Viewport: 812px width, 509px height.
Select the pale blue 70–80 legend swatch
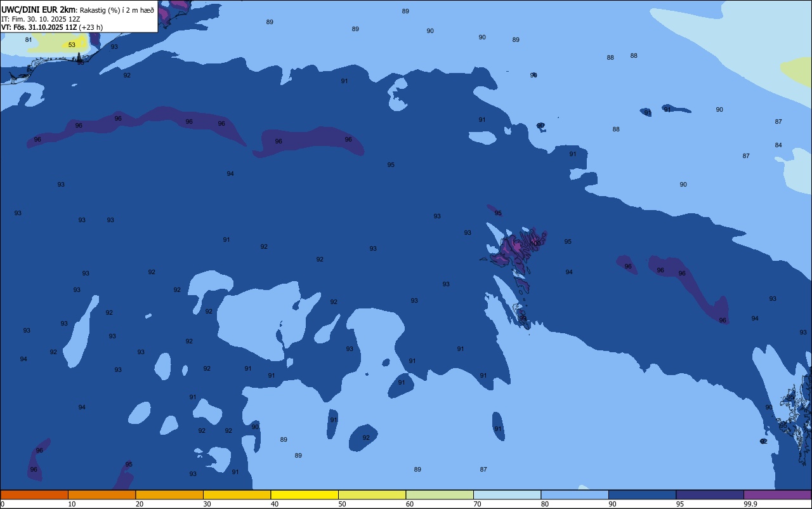click(507, 494)
